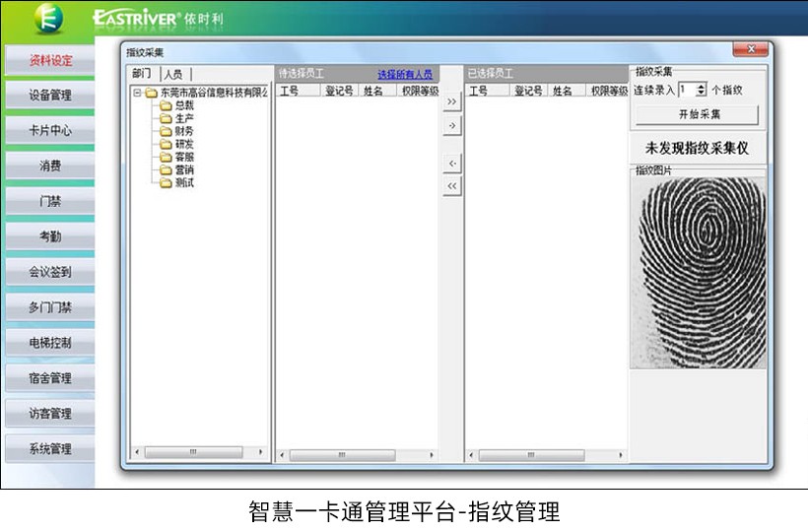The image size is (808, 532).
Task: Click the department tree horizontal scrollbar
Action: click(200, 453)
